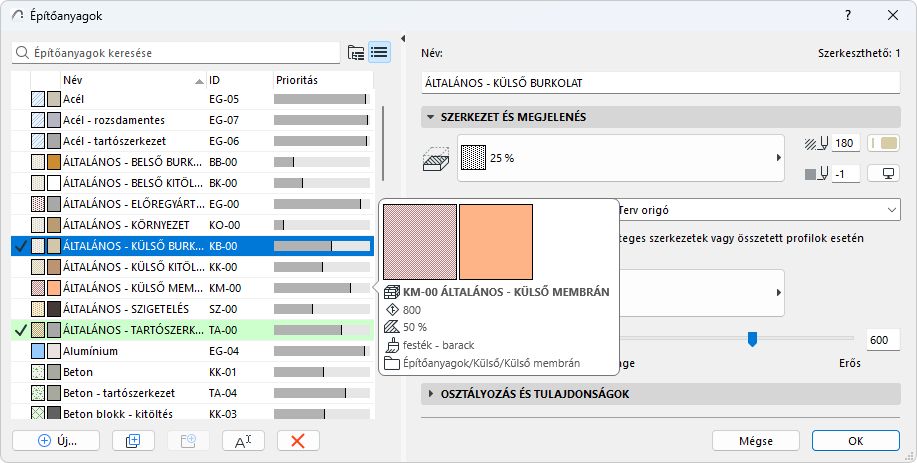The width and height of the screenshot is (917, 463).
Task: Collapse SZERKEZET ÉS MEGJELENÉS section
Action: click(431, 117)
